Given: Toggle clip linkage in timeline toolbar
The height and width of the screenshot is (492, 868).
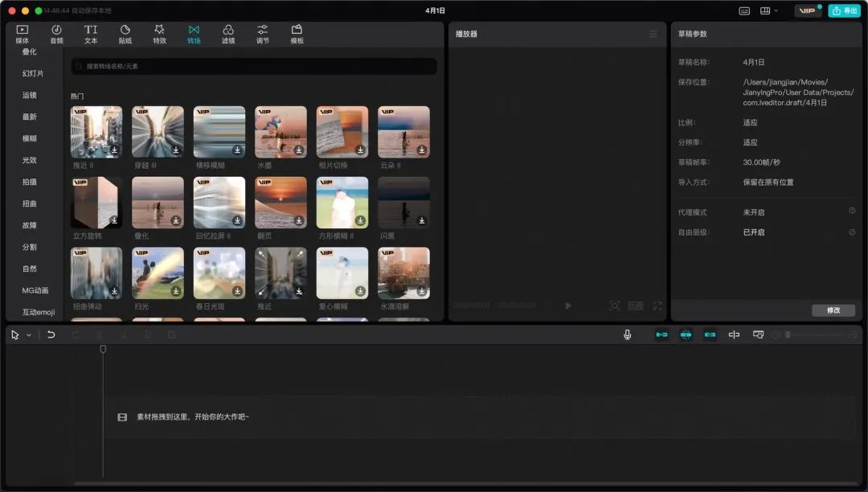Looking at the screenshot, I should tap(710, 334).
